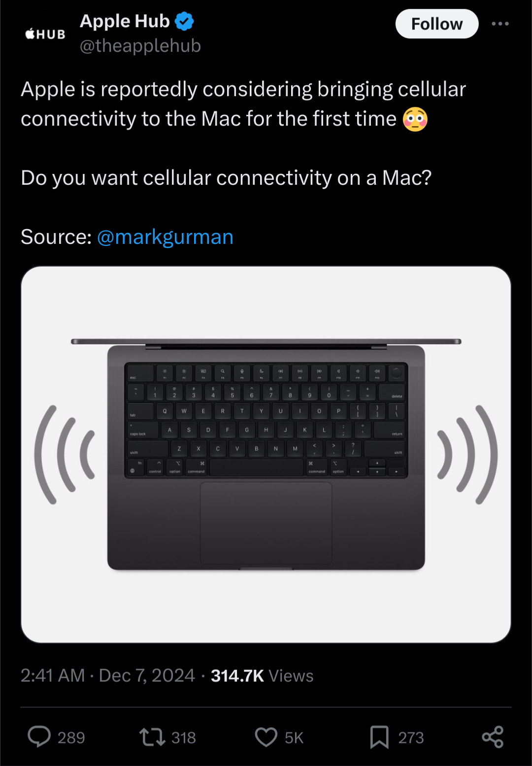Open the @theapplehub handle
Screen dimensions: 532x766
(x=140, y=46)
